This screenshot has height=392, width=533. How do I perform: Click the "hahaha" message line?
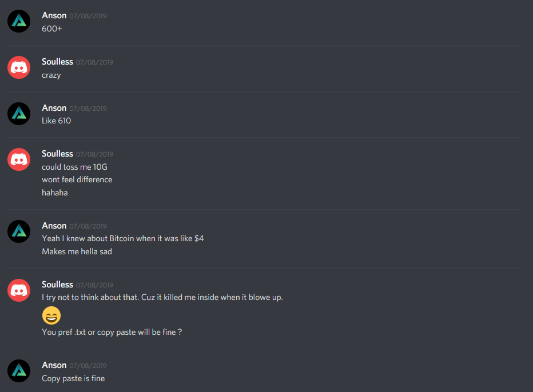point(55,193)
